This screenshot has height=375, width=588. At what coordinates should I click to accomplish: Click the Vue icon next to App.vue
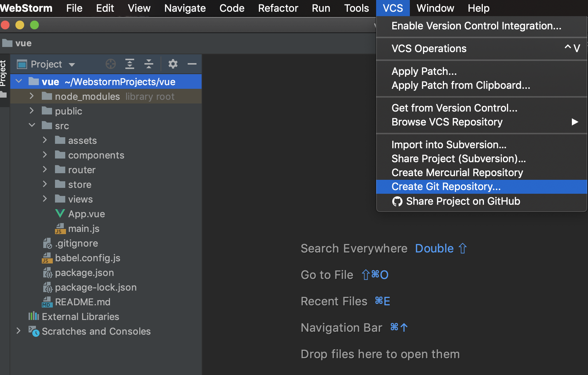(60, 214)
